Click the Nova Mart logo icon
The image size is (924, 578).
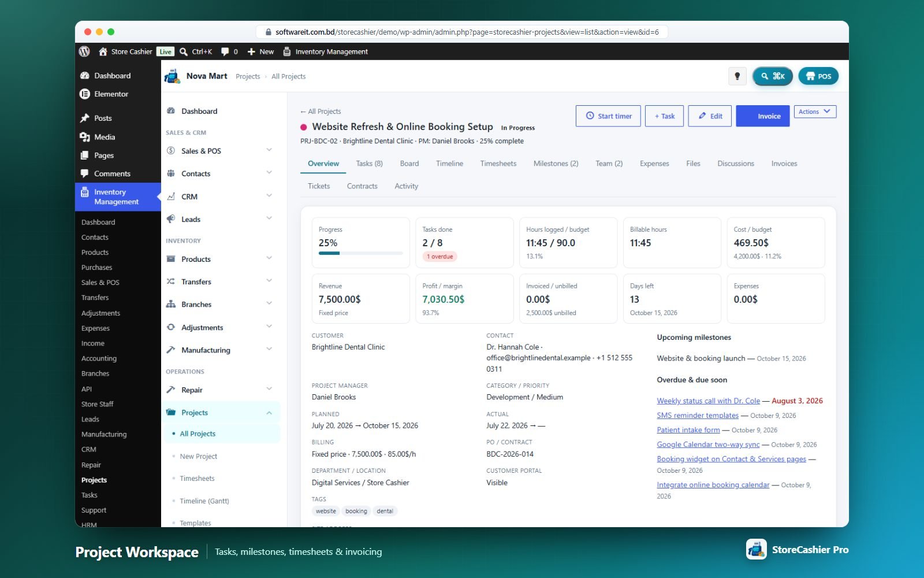point(172,76)
